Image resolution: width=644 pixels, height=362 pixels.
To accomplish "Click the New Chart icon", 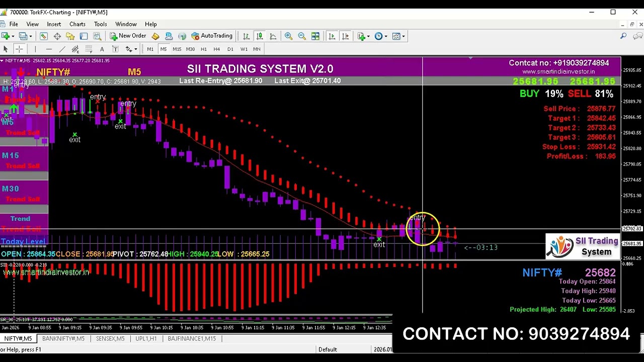I will click(x=6, y=36).
